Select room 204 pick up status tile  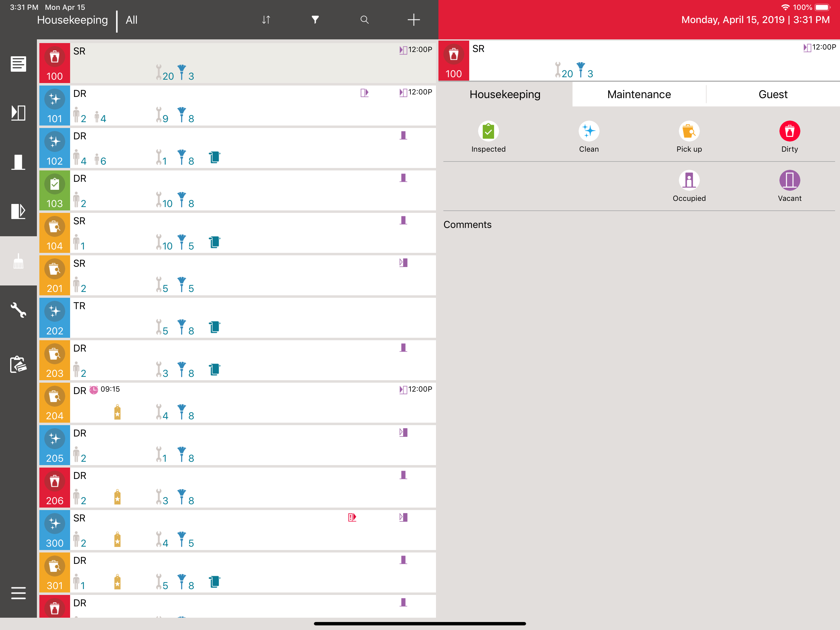55,403
